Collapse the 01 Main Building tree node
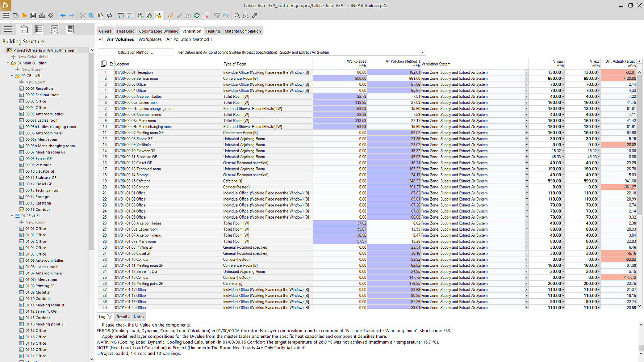 8,63
